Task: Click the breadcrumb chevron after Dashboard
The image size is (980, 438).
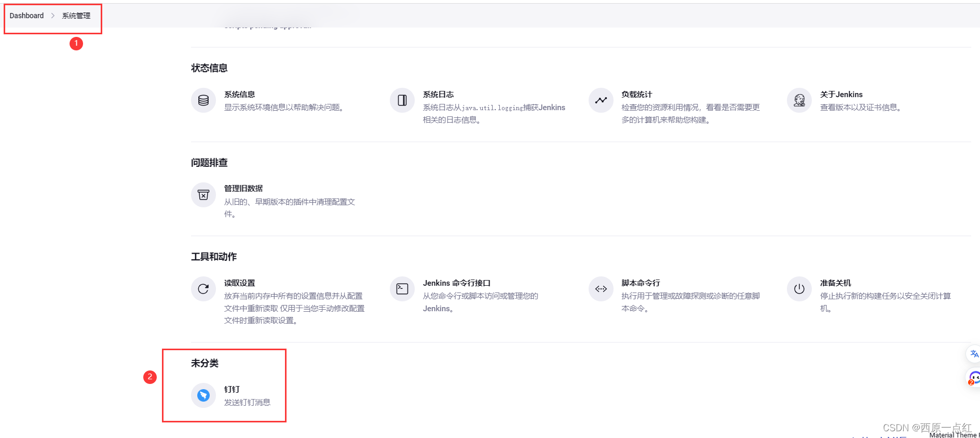Action: pos(53,16)
